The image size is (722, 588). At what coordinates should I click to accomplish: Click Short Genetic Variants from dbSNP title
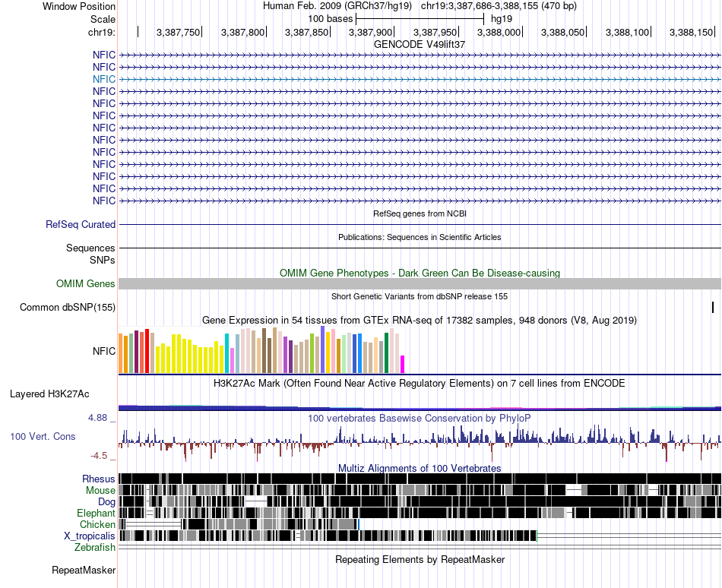point(420,296)
